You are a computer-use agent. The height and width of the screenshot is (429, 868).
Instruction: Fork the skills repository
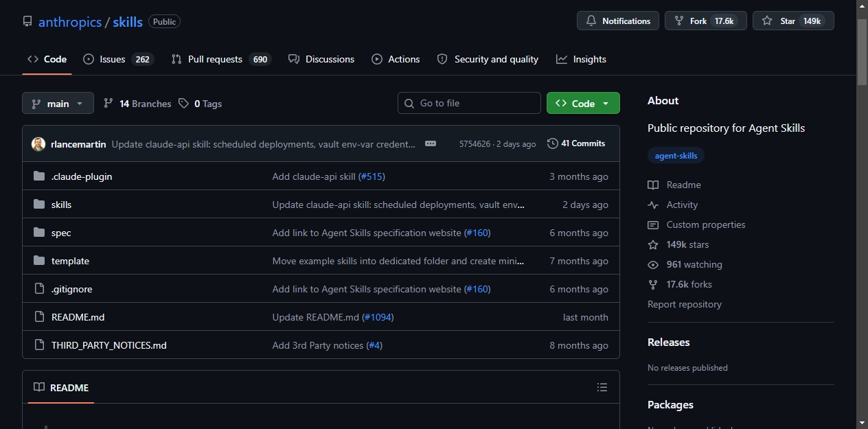click(705, 21)
